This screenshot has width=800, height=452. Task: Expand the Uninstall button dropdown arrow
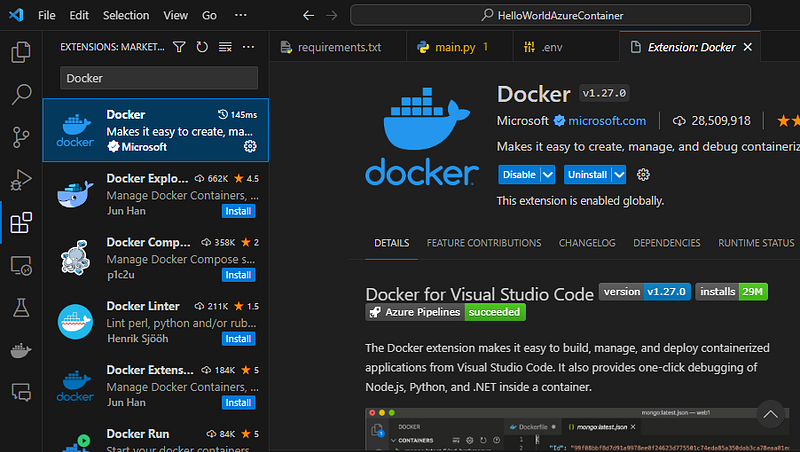click(x=619, y=174)
